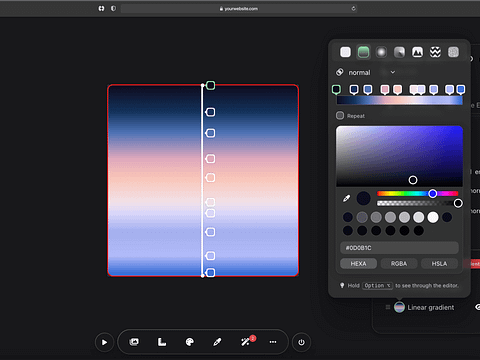
Task: Click the gradient preview bar in picker
Action: point(400,100)
